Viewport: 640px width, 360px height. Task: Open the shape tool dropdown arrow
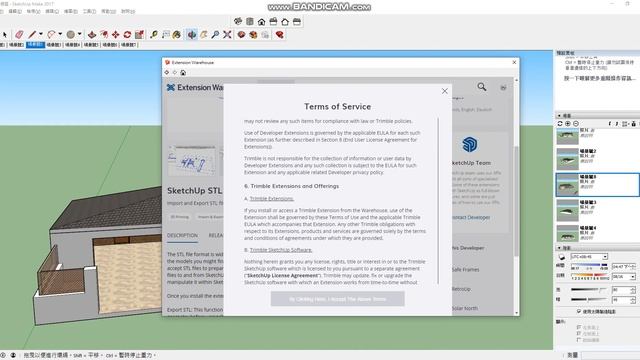point(79,34)
